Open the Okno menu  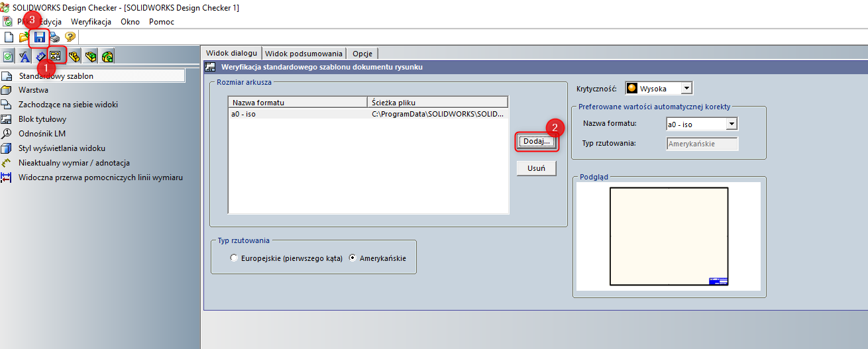131,21
